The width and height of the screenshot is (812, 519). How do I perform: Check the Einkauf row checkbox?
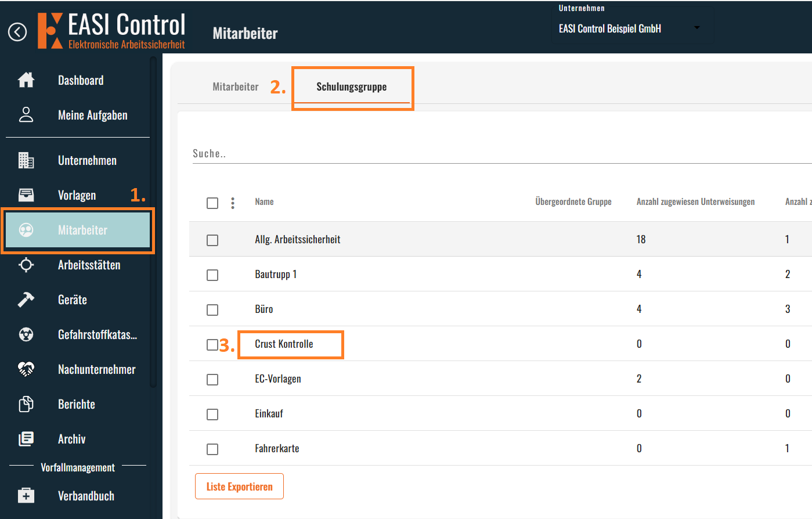(x=212, y=414)
